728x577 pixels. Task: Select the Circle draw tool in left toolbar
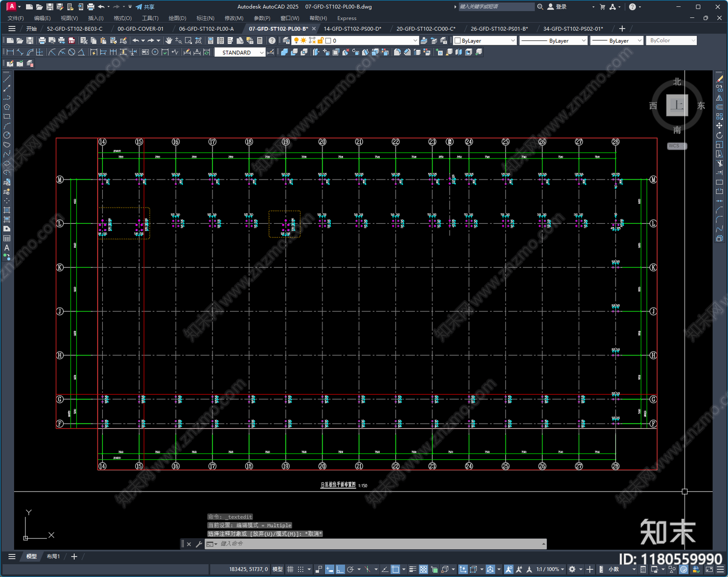(x=7, y=135)
